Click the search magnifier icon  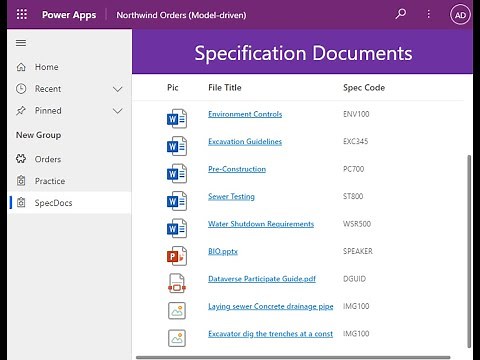(x=401, y=14)
